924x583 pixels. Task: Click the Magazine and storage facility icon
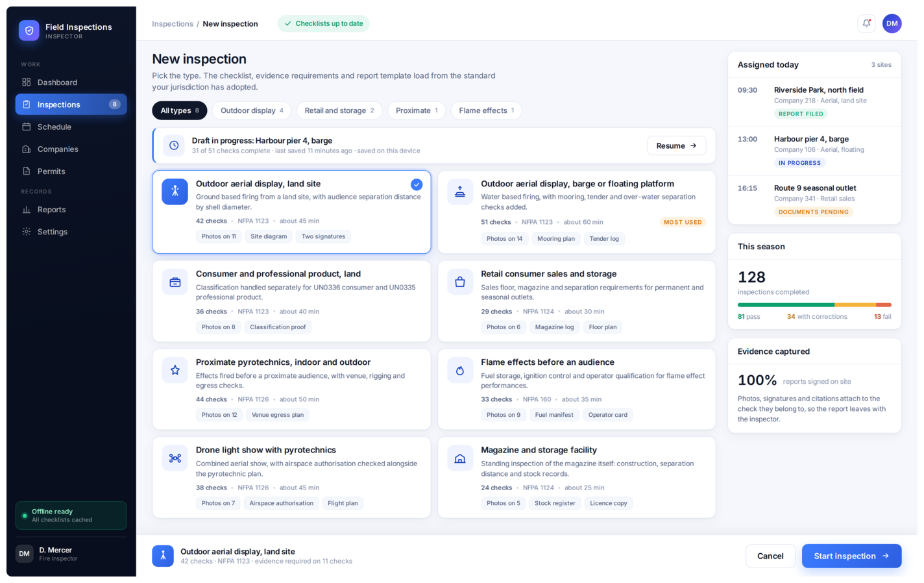pos(460,458)
